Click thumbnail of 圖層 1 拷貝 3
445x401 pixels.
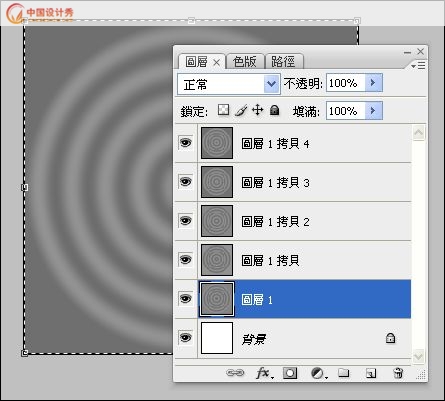tap(217, 182)
